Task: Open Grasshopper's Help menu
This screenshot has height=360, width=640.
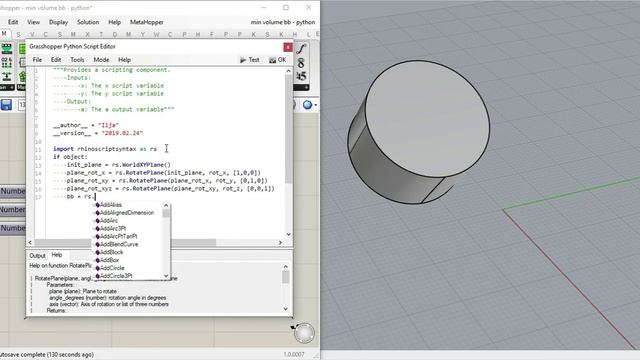Action: pos(114,22)
